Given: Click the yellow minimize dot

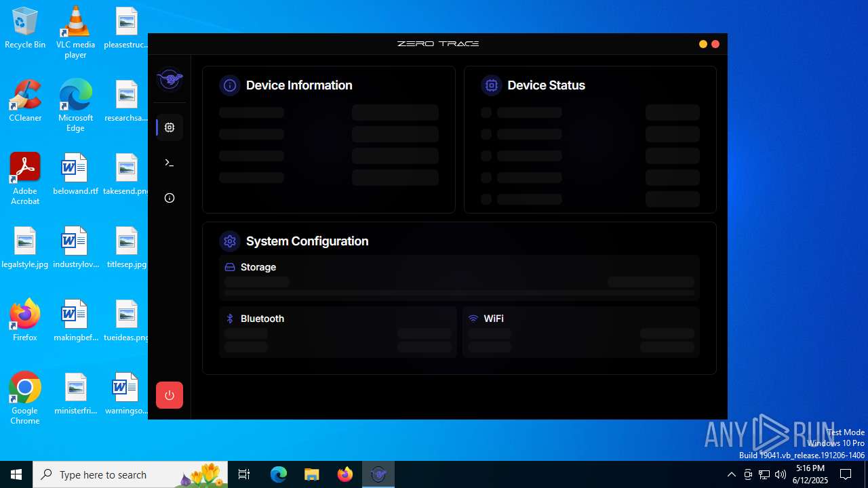Looking at the screenshot, I should (703, 44).
